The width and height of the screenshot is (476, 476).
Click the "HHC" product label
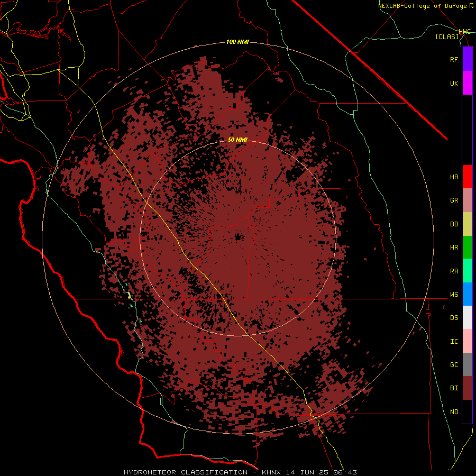[x=465, y=32]
